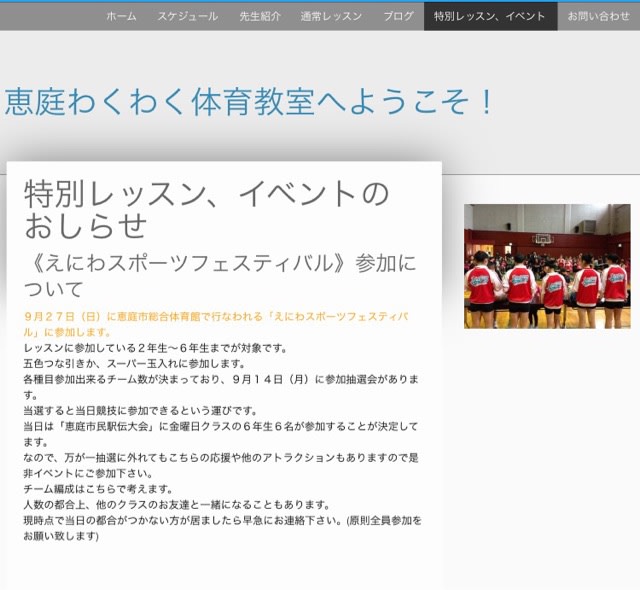Click the heading 特別レッスン、イベントのおしらせ
The width and height of the screenshot is (640, 590).
(207, 210)
